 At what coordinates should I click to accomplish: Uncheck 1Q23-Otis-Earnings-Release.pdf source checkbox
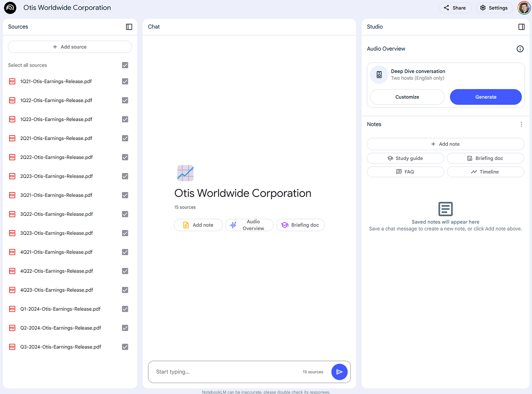click(x=125, y=119)
